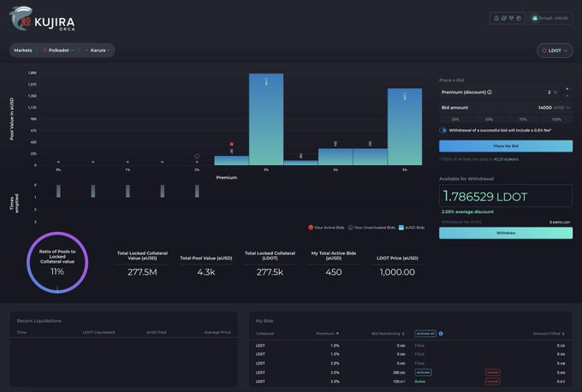Click the 11% pool ratio ring
Image resolution: width=582 pixels, height=392 pixels.
click(x=57, y=263)
